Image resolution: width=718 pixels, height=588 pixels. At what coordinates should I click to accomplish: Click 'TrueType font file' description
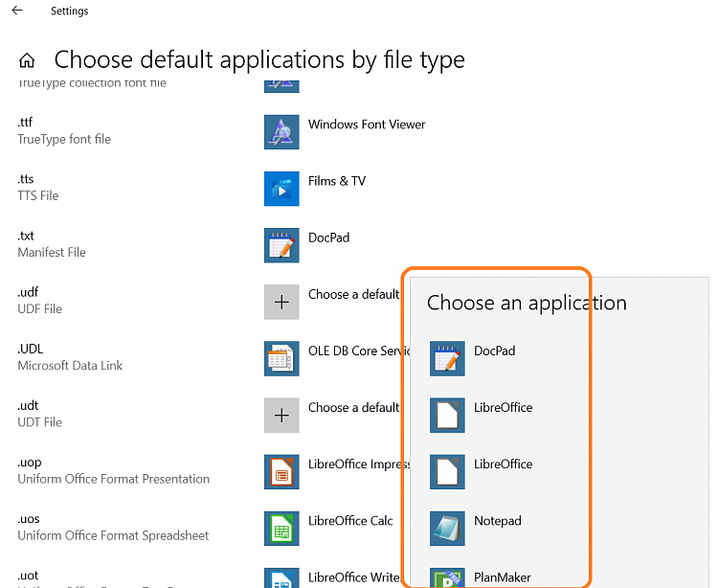point(64,139)
